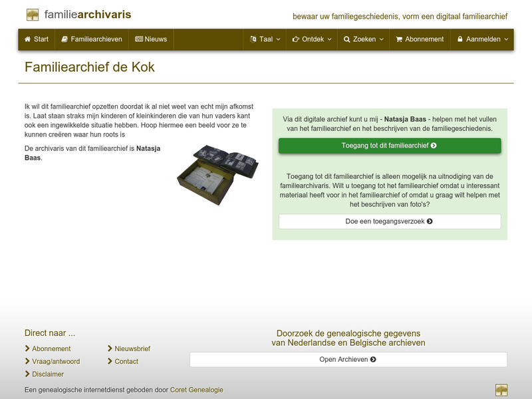Click the home icon on Start
Image resolution: width=532 pixels, height=399 pixels.
pos(27,39)
